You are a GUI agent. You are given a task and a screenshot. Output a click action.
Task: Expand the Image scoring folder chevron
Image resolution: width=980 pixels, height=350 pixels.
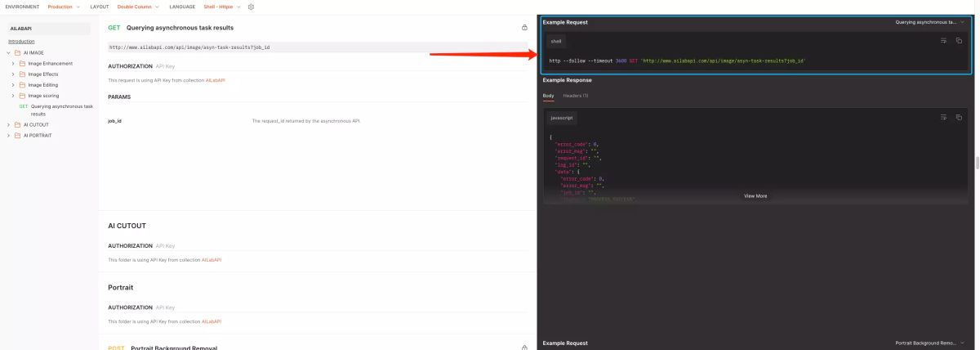[x=13, y=95]
